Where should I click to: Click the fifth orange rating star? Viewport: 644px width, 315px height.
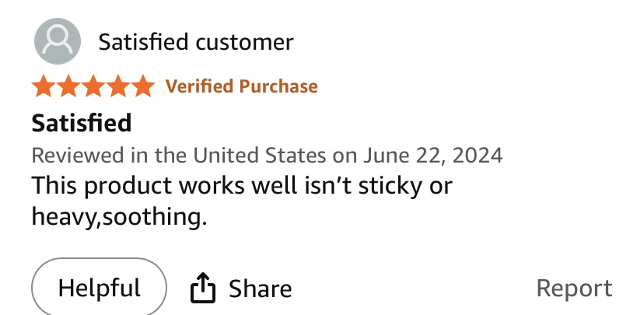click(143, 86)
